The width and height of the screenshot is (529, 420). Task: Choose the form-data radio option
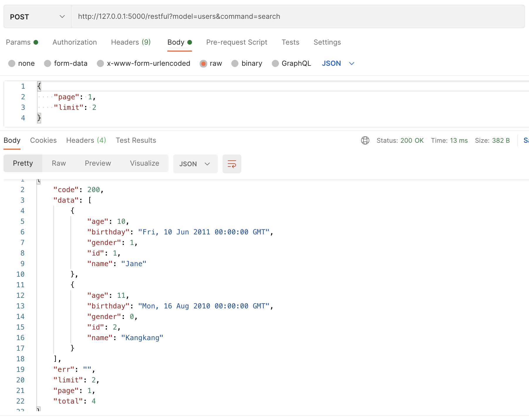(48, 63)
